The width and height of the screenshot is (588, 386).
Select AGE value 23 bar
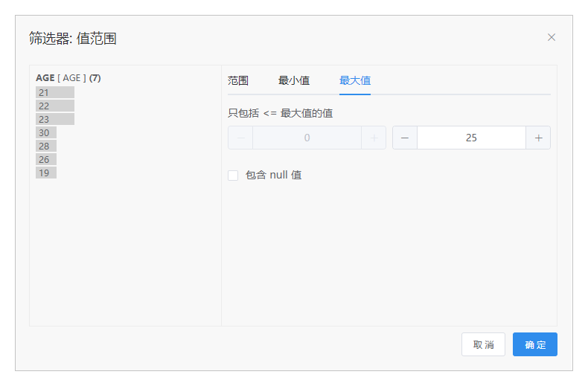pos(55,119)
